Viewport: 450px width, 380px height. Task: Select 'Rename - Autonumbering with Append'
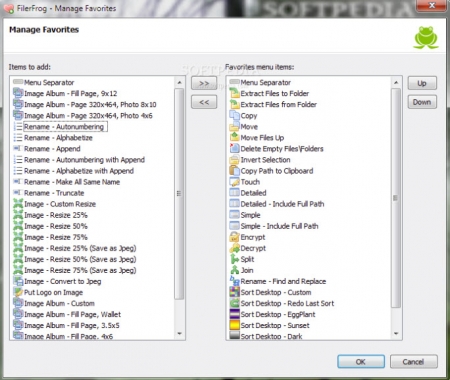pyautogui.click(x=84, y=159)
